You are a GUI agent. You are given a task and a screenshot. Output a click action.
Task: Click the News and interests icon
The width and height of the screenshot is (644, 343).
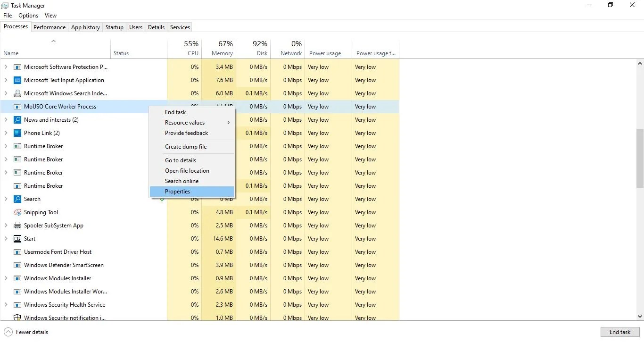pyautogui.click(x=17, y=120)
